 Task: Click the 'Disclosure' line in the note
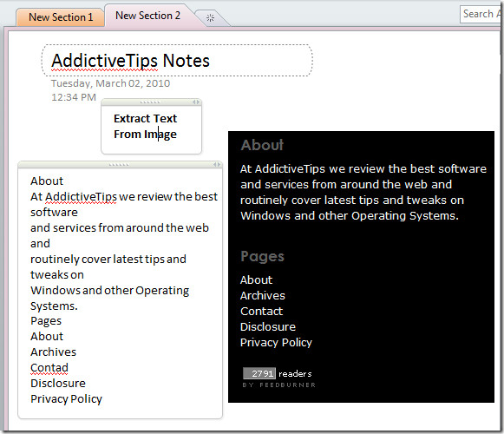58,383
